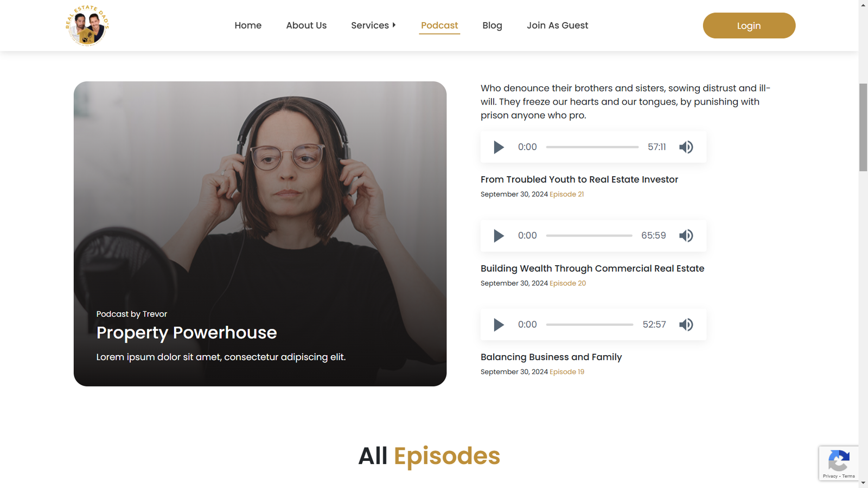This screenshot has height=488, width=868.
Task: Click the reCAPTCHA badge icon
Action: [x=839, y=461]
